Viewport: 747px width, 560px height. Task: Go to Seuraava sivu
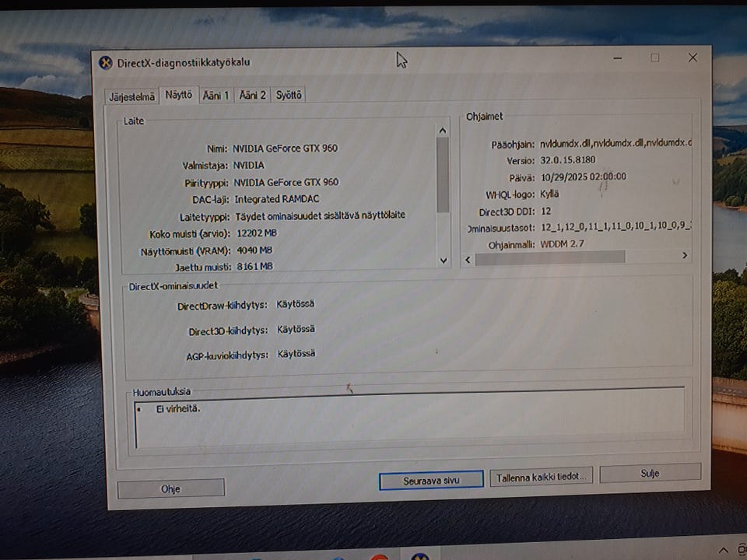(x=431, y=481)
